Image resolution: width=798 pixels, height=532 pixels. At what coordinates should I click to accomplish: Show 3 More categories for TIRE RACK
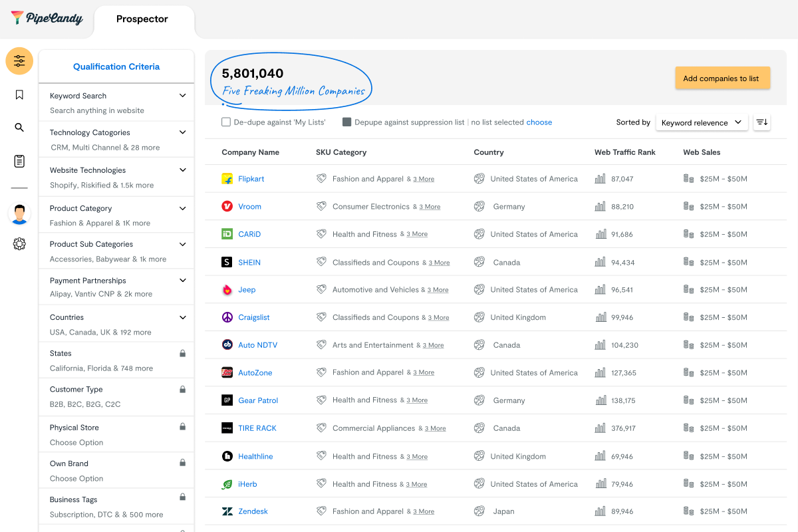(436, 429)
